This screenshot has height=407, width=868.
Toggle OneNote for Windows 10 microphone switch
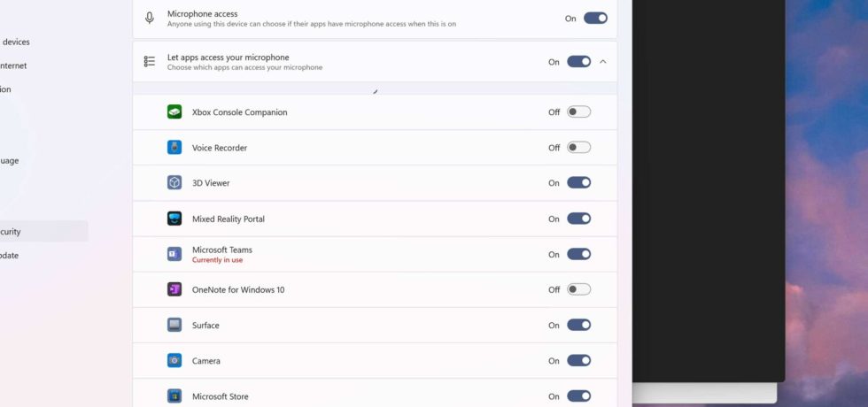[579, 289]
